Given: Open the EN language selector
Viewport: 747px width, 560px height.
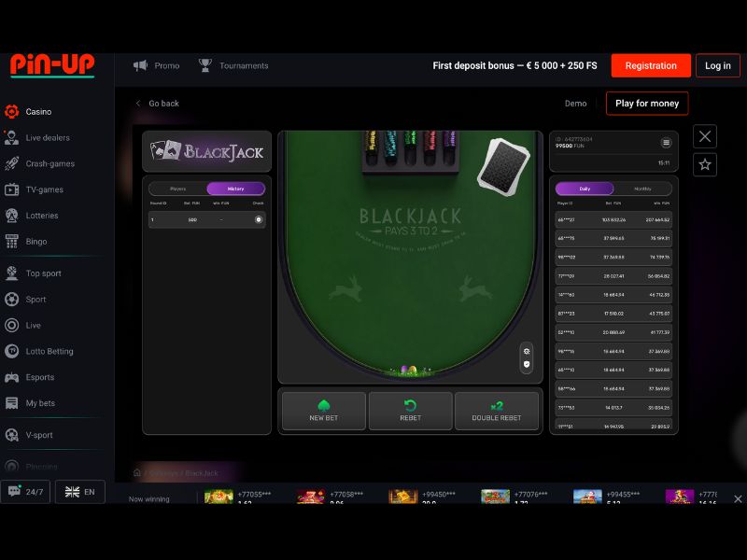Looking at the screenshot, I should tap(80, 492).
